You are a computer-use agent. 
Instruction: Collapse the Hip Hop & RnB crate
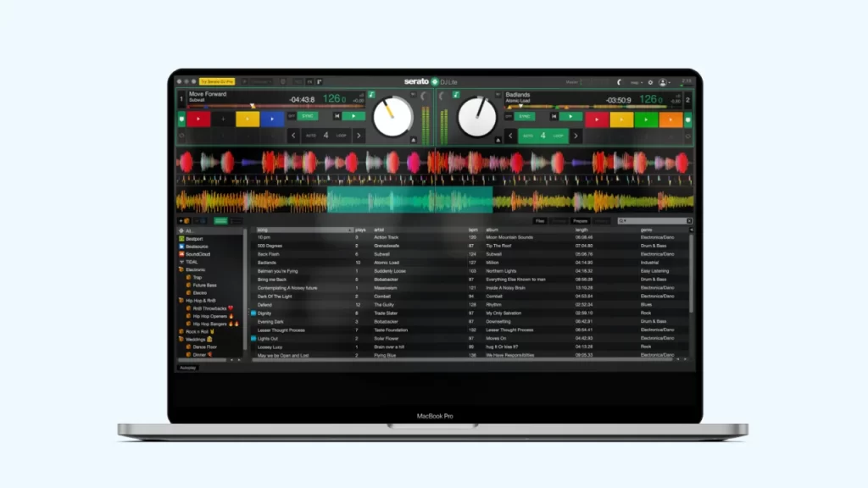pyautogui.click(x=181, y=301)
